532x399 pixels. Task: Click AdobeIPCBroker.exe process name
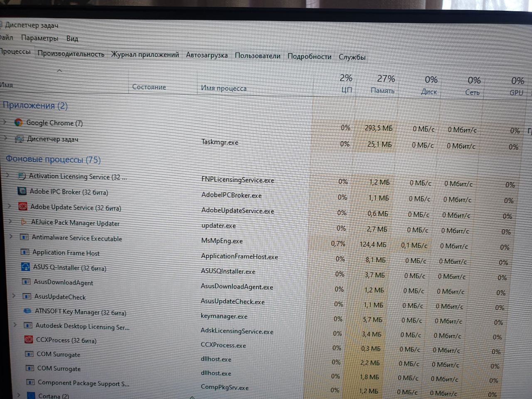tap(232, 195)
